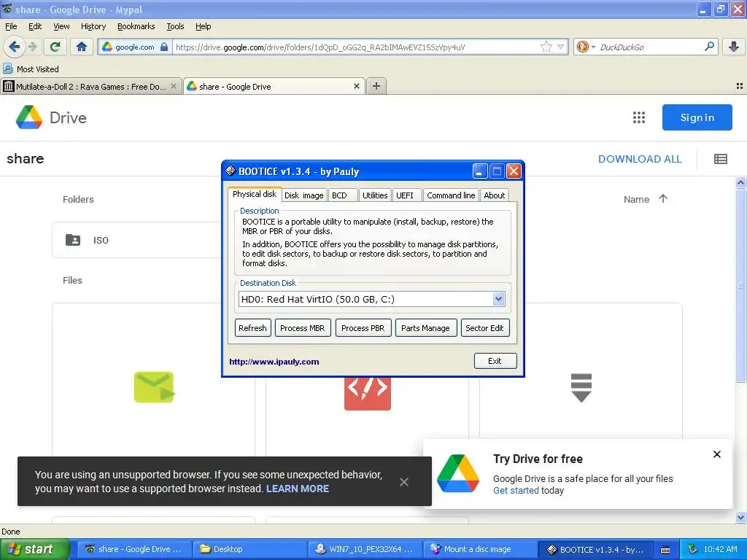Click the browser forward arrow
This screenshot has width=747, height=560.
pos(32,47)
